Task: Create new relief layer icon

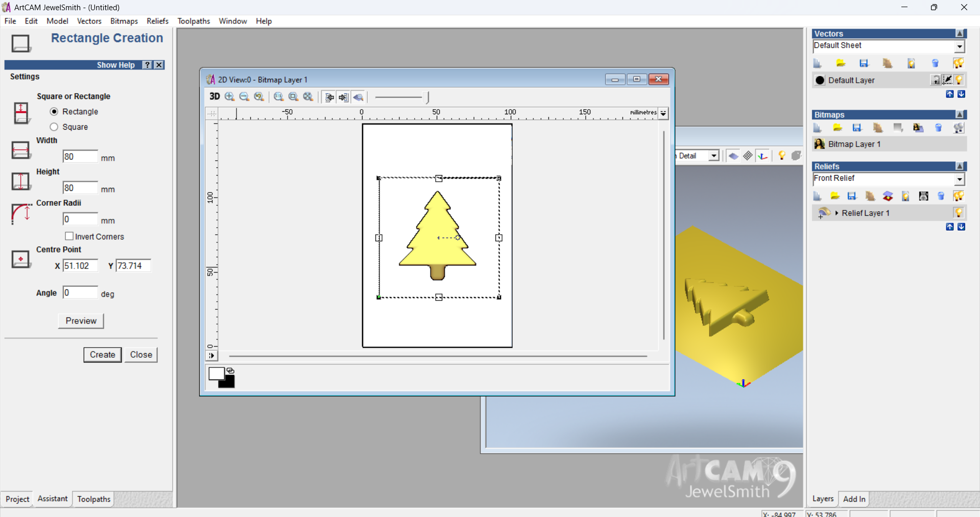Action: tap(817, 196)
